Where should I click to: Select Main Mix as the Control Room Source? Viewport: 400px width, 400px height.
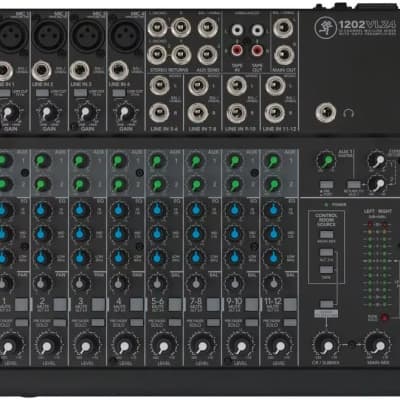326,234
